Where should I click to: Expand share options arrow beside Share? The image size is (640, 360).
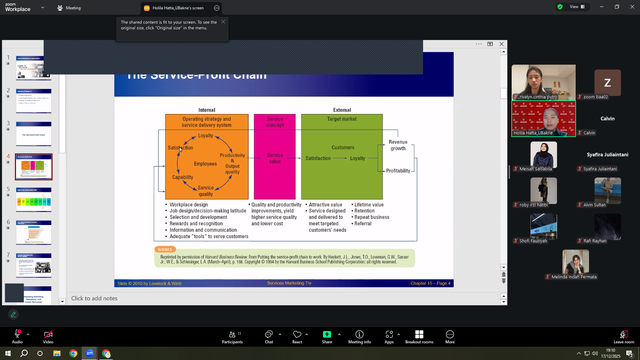[x=339, y=334]
